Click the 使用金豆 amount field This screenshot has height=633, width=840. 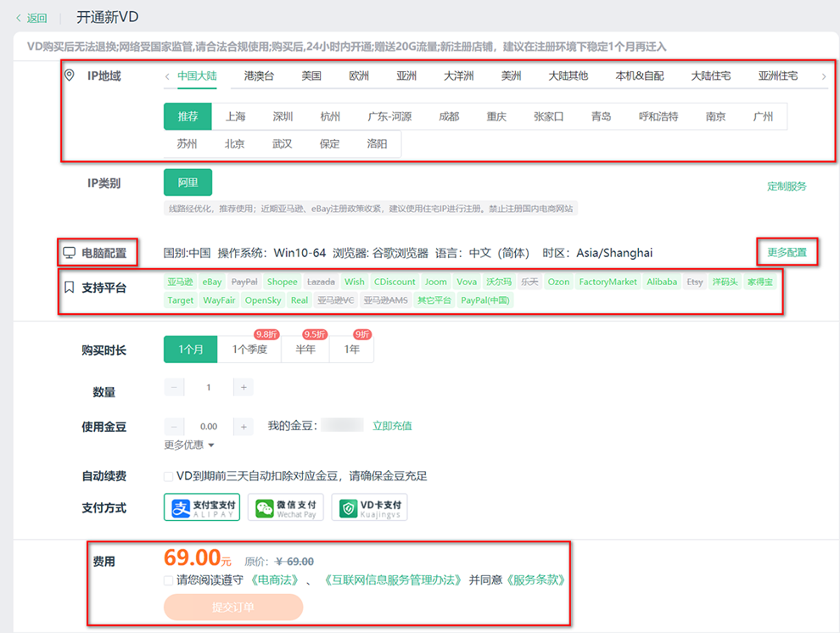(209, 427)
